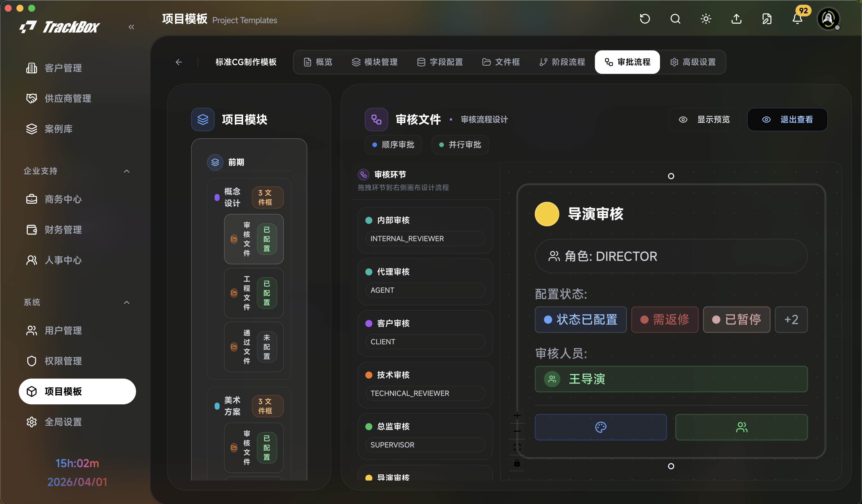Viewport: 862px width, 504px height.
Task: Zoom in the canvas with plus
Action: (517, 416)
